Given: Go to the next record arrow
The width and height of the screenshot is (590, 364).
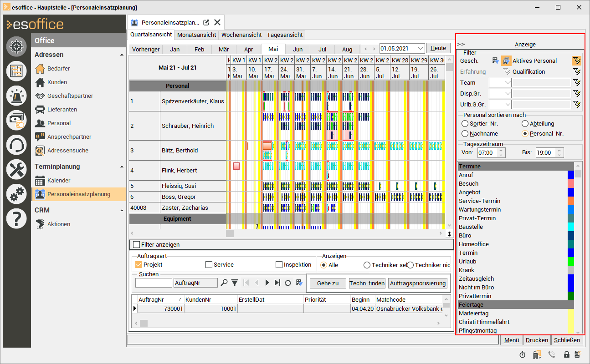Looking at the screenshot, I should click(267, 283).
